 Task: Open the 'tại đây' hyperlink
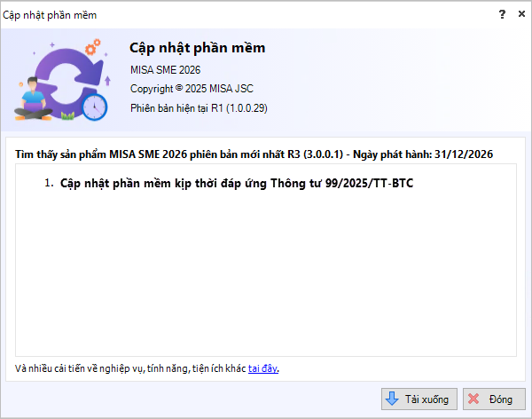[263, 368]
